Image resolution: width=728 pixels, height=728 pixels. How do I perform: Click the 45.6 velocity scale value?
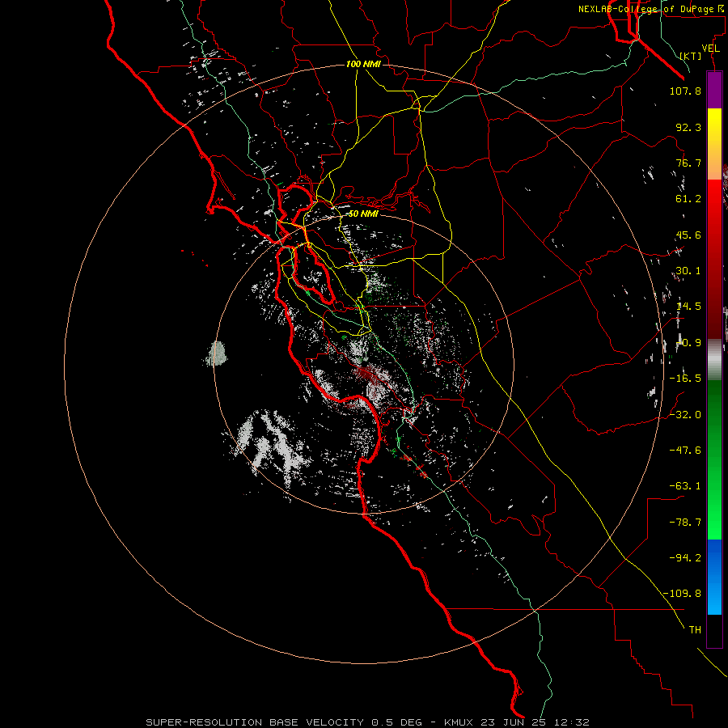click(x=688, y=235)
